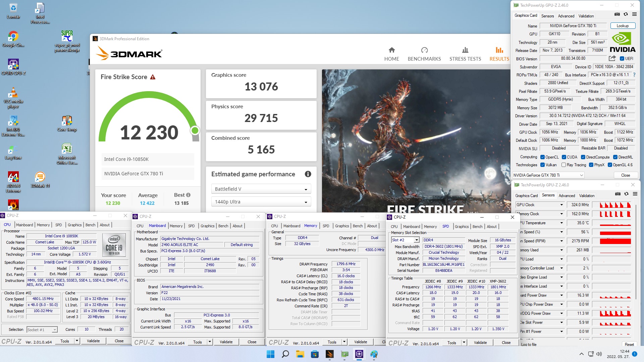Click Validate in CPU-Z CPU window
This screenshot has width=644, height=362.
[93, 341]
